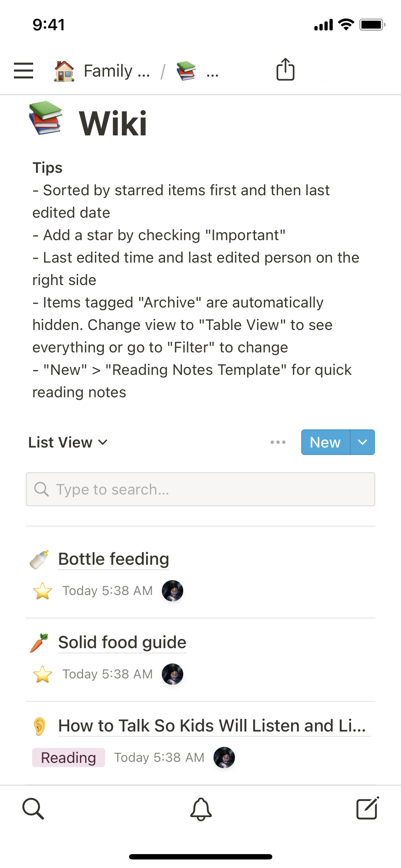Toggle the star on Solid food guide
Screen dimensions: 401x868
42,674
